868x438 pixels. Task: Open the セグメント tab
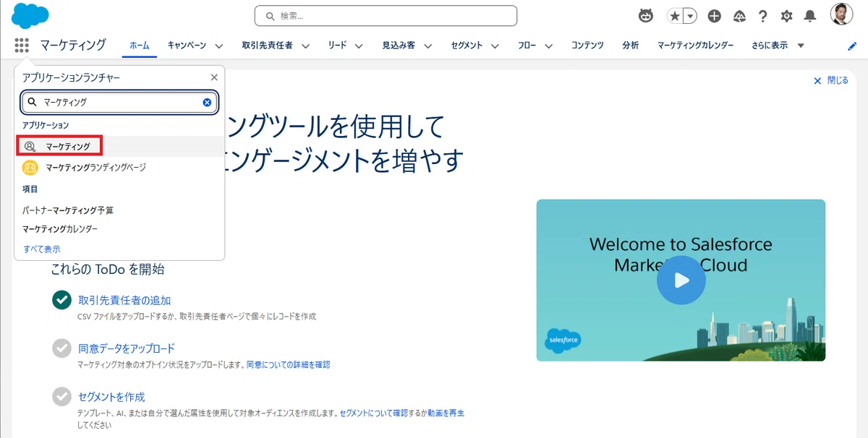[x=467, y=46]
